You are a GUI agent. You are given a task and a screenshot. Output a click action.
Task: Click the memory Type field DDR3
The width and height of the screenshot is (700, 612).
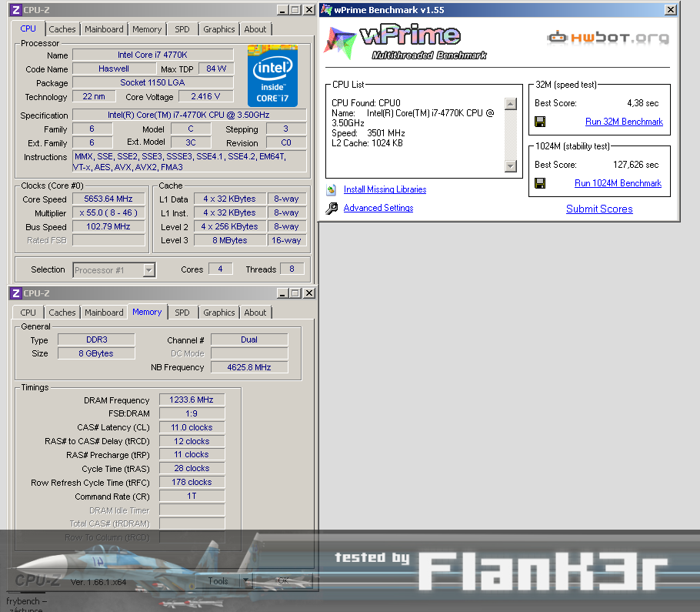click(x=96, y=339)
